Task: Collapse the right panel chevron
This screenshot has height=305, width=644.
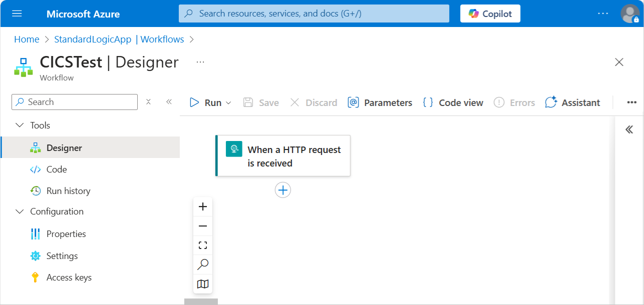Action: tap(629, 129)
